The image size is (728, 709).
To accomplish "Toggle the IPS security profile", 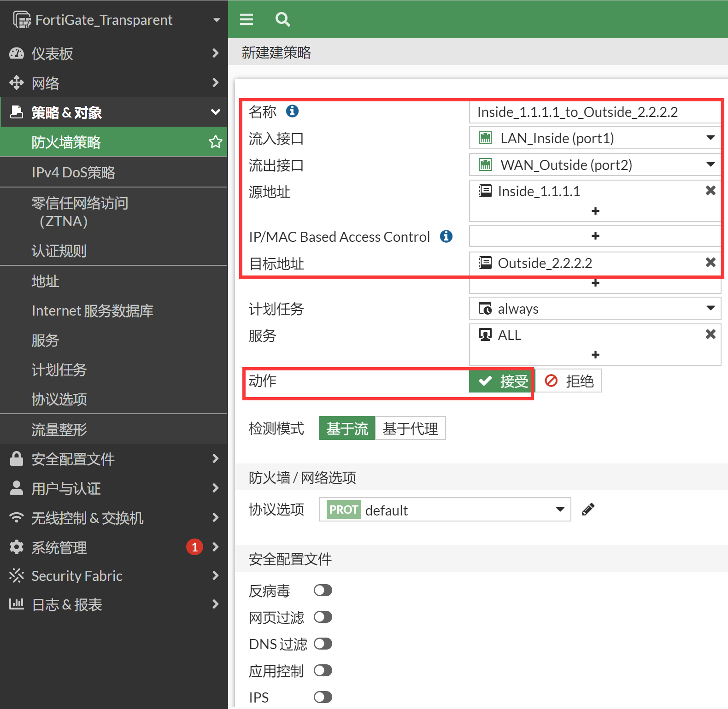I will pos(323,697).
